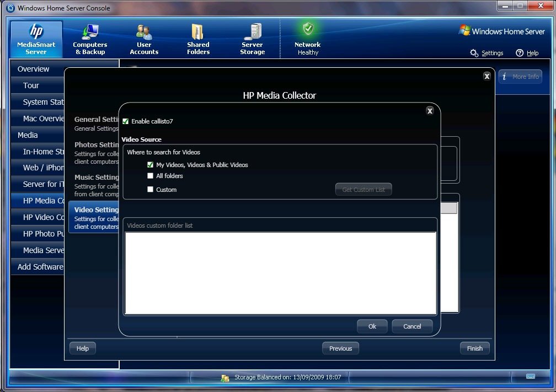Open Media Server sidebar item
The height and width of the screenshot is (392, 556).
click(38, 250)
